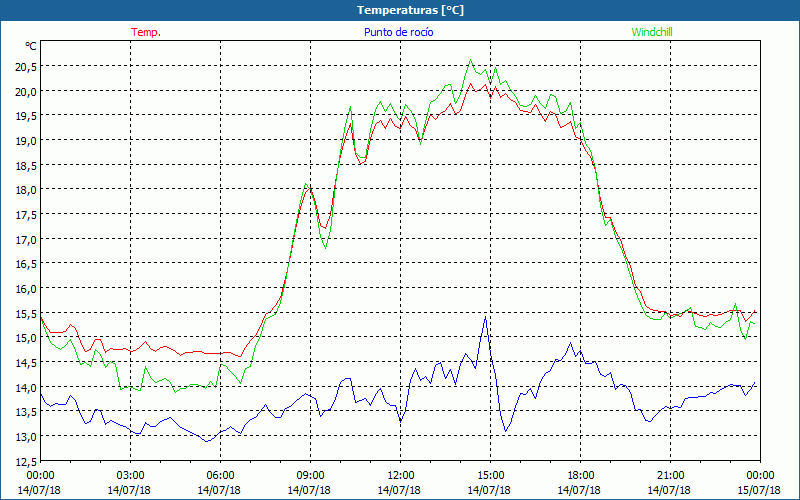Click the 18:00 time axis label
This screenshot has width=800, height=500.
click(x=581, y=476)
